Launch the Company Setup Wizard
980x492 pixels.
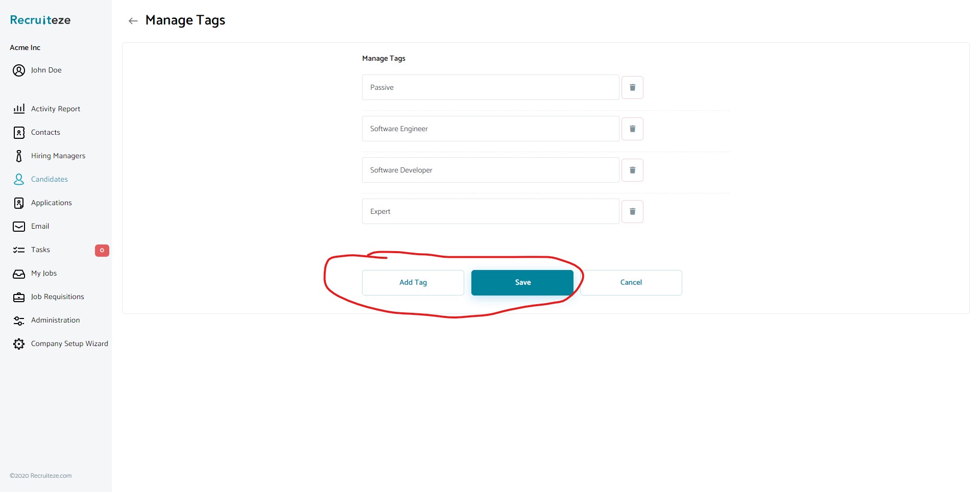(x=69, y=343)
